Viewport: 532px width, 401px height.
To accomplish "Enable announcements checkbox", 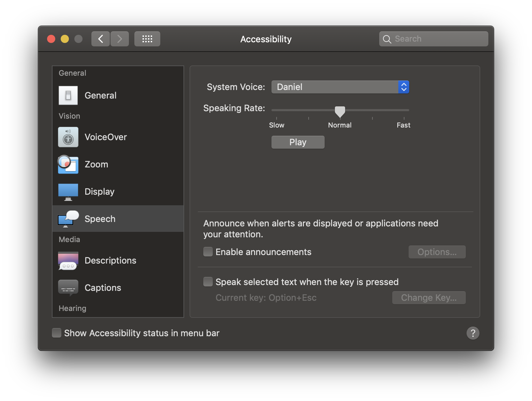I will point(208,252).
